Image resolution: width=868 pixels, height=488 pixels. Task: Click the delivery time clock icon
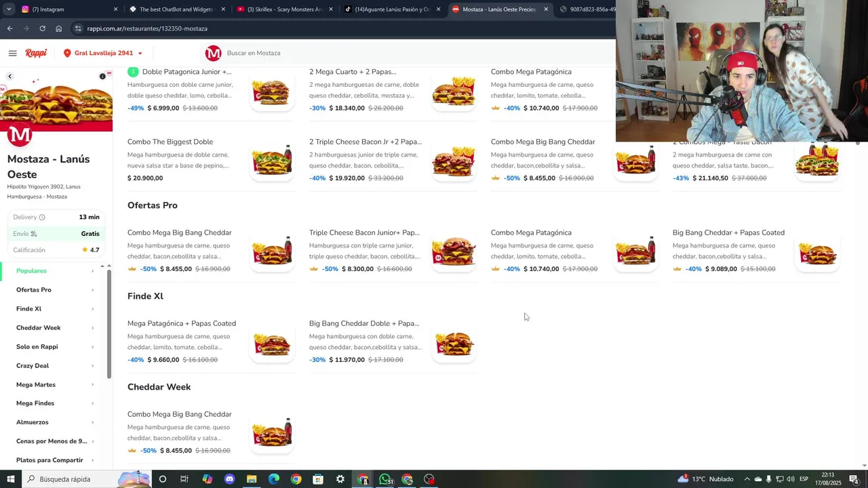(42, 218)
